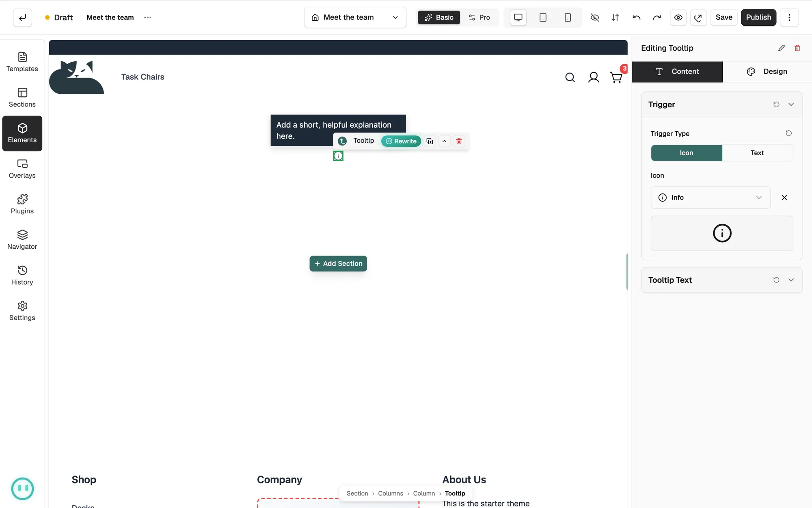Click the rename pencil icon beside Editing Tooltip
Viewport: 812px width, 508px height.
click(x=782, y=48)
